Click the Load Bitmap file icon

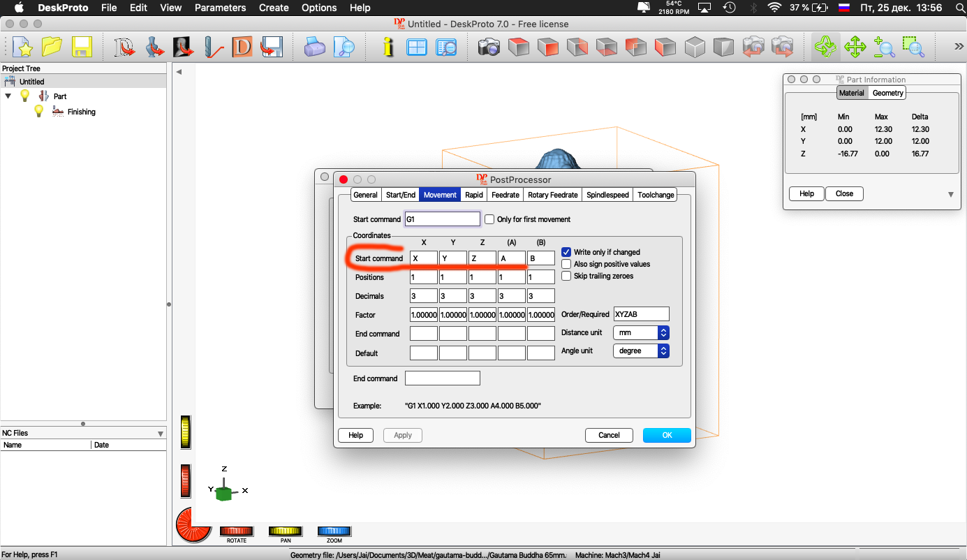point(184,47)
